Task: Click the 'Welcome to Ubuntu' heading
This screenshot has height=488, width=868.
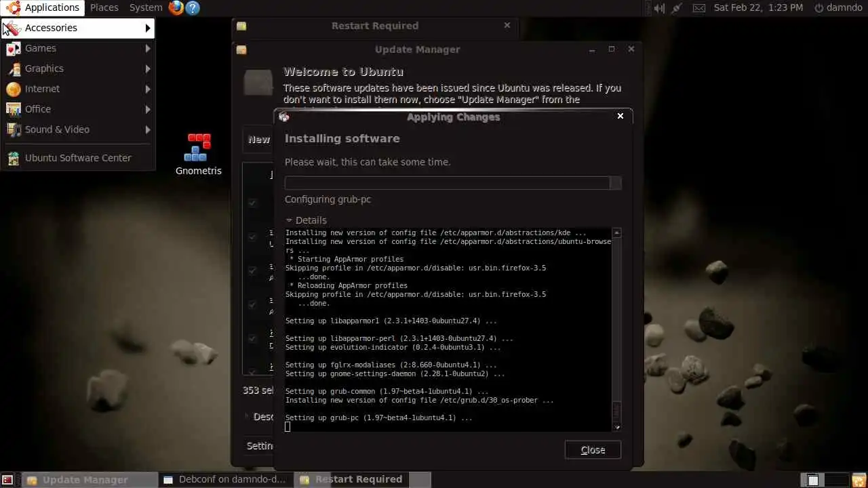Action: point(343,72)
